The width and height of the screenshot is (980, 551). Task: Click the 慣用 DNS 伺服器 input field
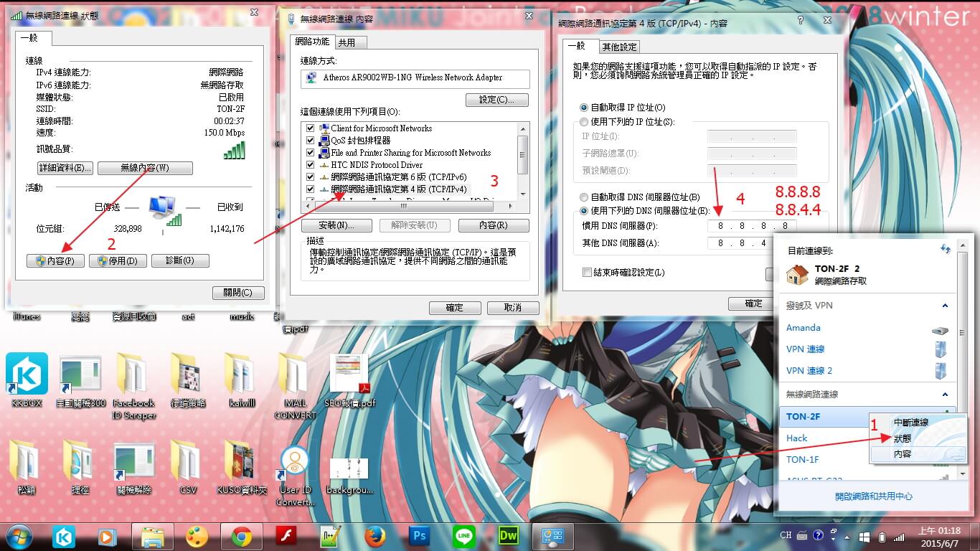(x=752, y=225)
